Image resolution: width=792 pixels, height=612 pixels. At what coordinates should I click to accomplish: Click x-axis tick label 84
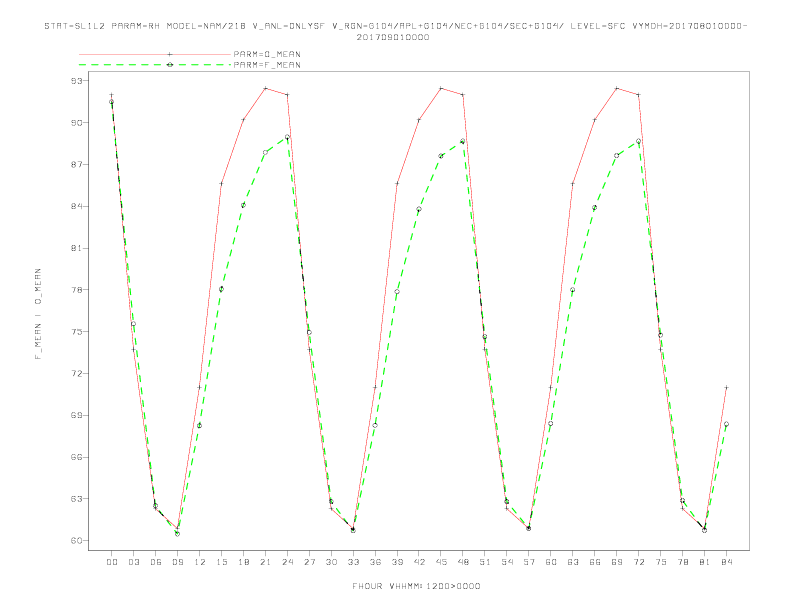tap(726, 562)
